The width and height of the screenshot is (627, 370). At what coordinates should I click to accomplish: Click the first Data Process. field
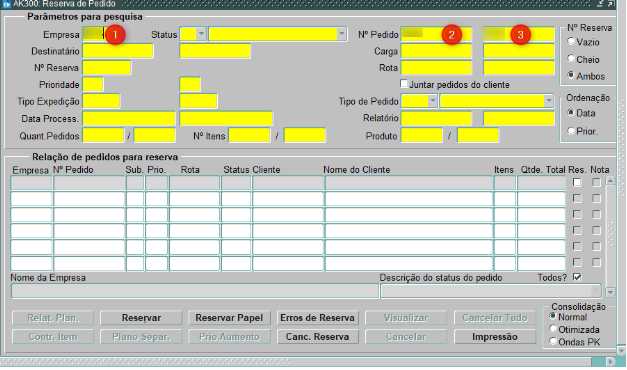coord(129,118)
